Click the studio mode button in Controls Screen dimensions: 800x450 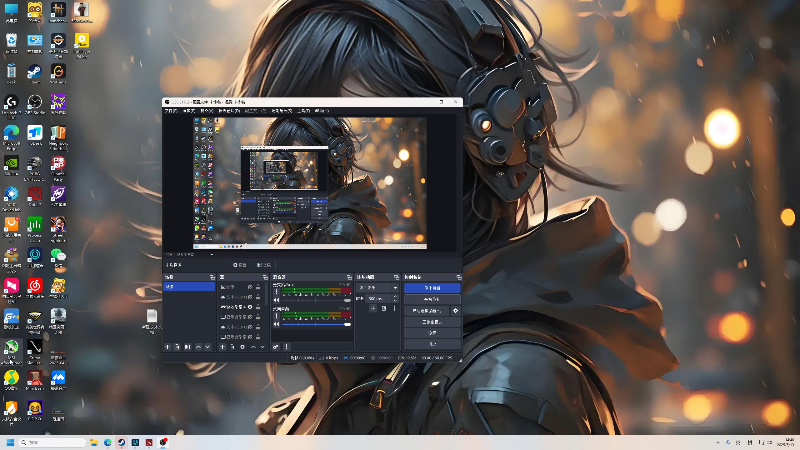[x=432, y=322]
